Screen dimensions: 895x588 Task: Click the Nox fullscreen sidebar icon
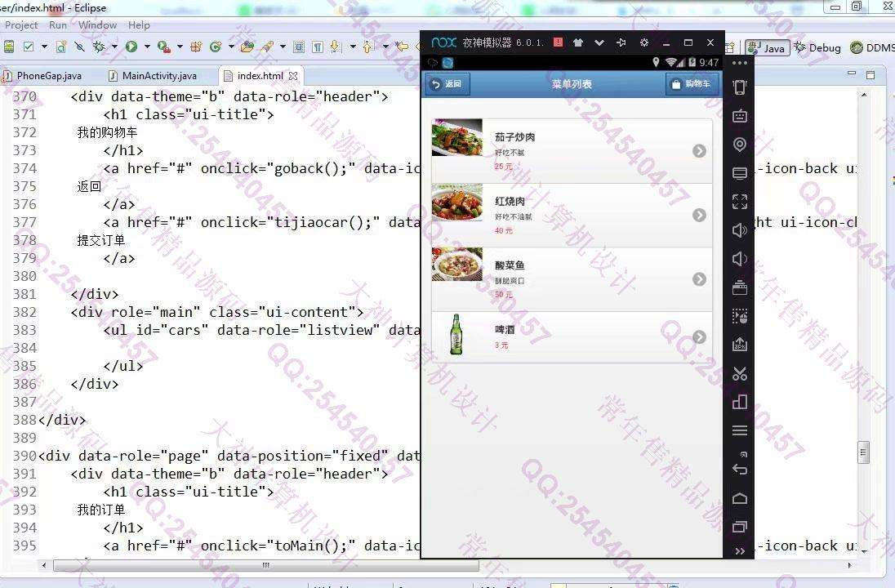[x=740, y=202]
